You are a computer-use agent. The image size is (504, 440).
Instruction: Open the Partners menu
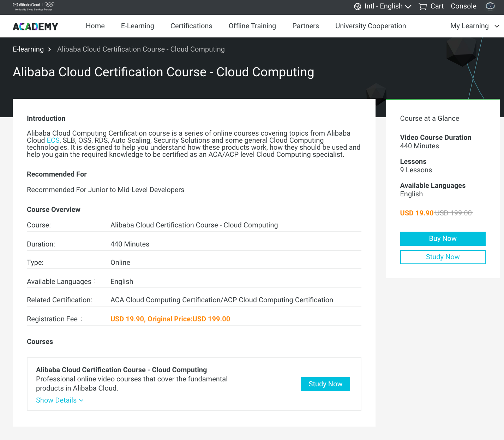click(x=306, y=26)
